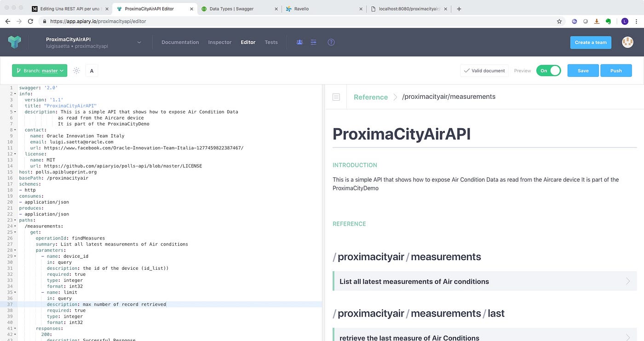Click '/proximacityair/measurements' breadcrumb text
The width and height of the screenshot is (644, 341).
(x=448, y=97)
